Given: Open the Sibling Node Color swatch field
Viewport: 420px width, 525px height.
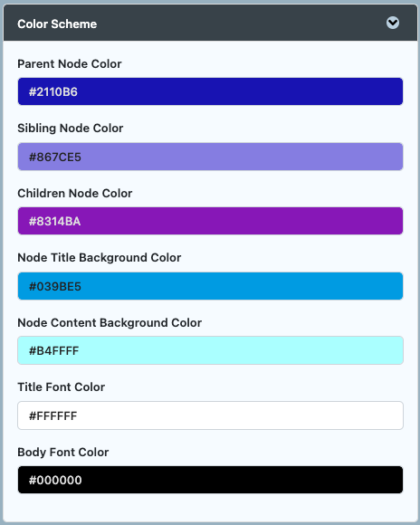Looking at the screenshot, I should 210,157.
